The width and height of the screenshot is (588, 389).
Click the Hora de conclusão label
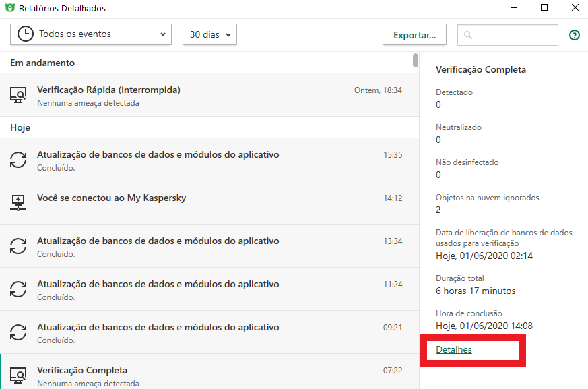coord(469,313)
